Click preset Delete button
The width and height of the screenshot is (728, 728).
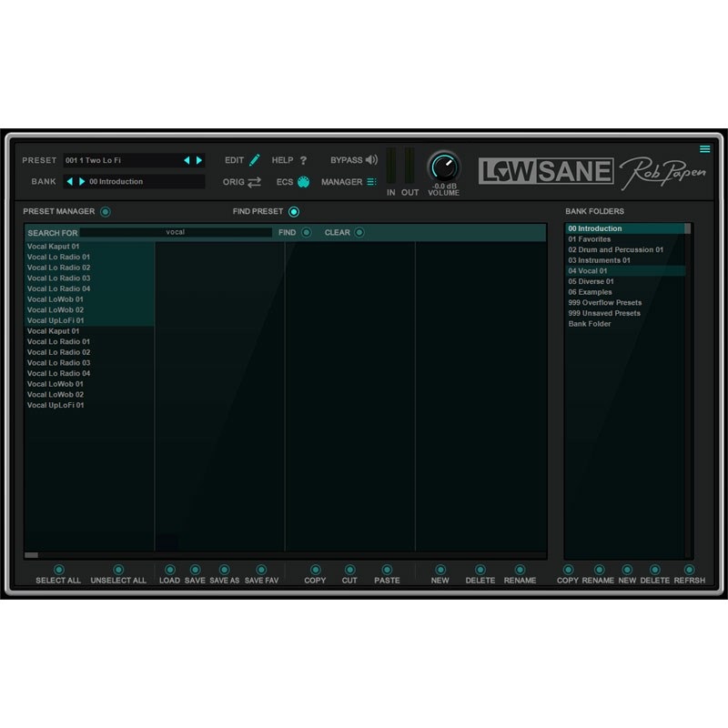[480, 570]
